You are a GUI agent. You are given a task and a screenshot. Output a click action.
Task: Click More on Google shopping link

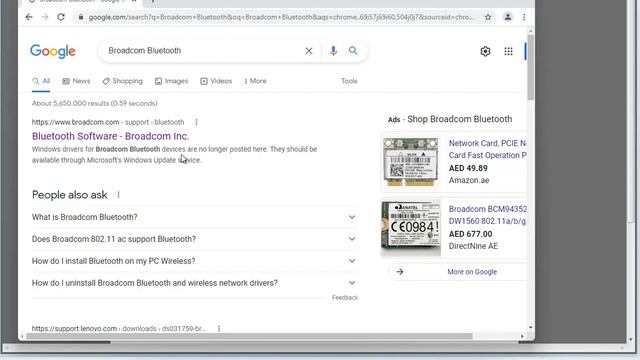coord(472,272)
